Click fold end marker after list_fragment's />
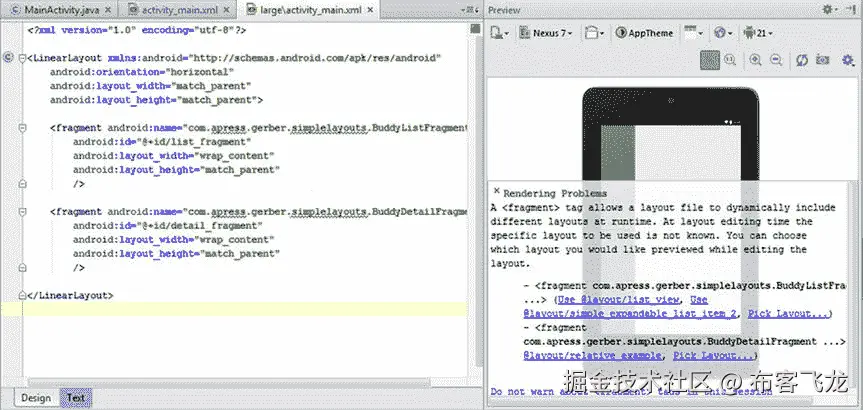The height and width of the screenshot is (410, 863). 22,184
